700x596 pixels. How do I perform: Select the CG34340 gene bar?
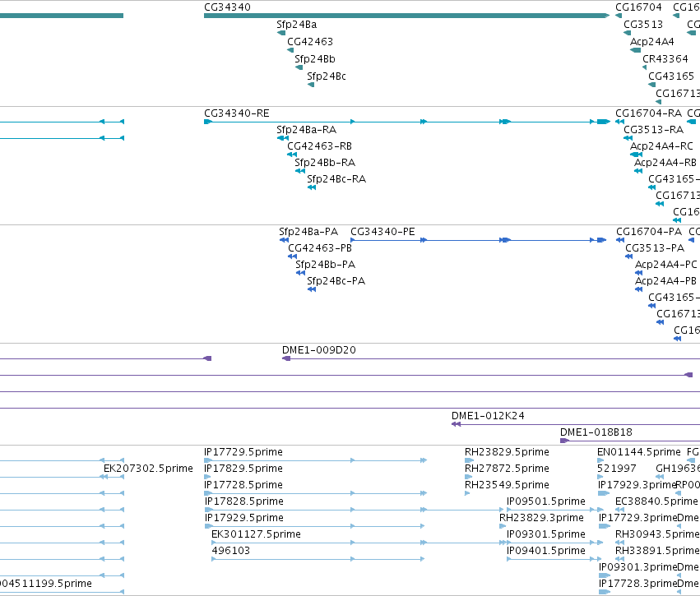(406, 16)
